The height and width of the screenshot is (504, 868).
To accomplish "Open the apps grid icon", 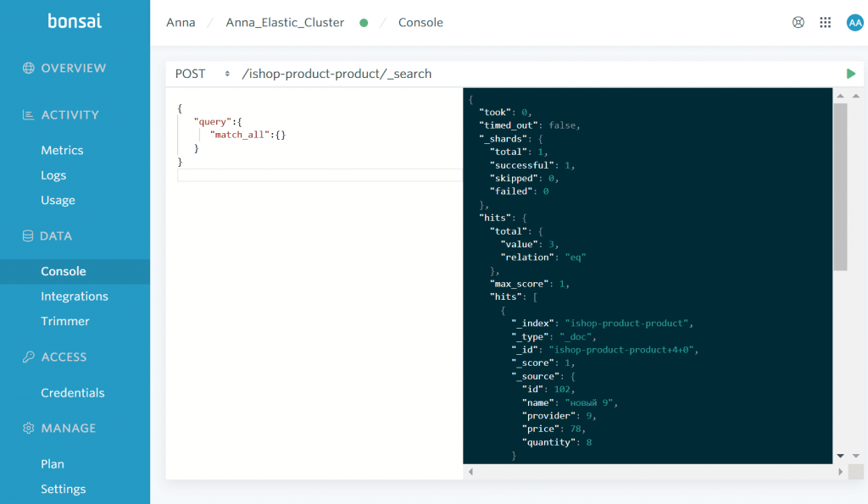I will pos(825,22).
